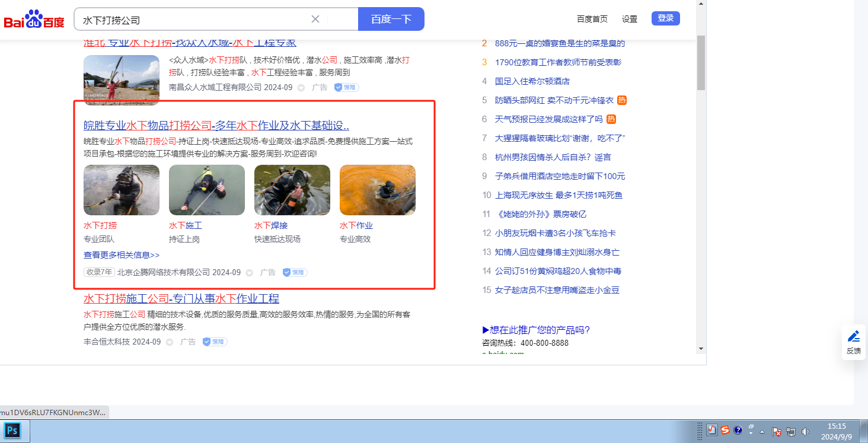Clear the search box with the X icon
Viewport: 868px width, 443px height.
315,19
